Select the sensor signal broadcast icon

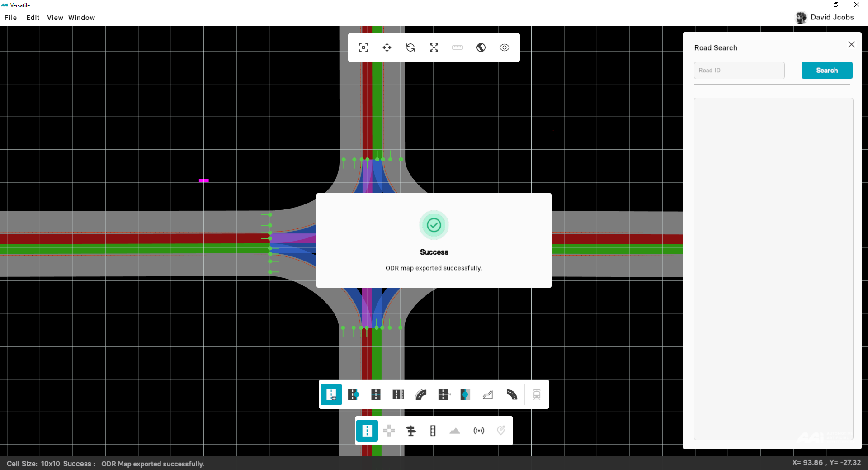[479, 431]
